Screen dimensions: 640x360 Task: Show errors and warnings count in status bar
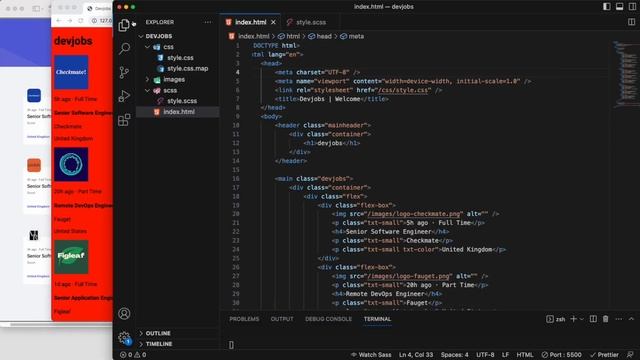[133, 355]
